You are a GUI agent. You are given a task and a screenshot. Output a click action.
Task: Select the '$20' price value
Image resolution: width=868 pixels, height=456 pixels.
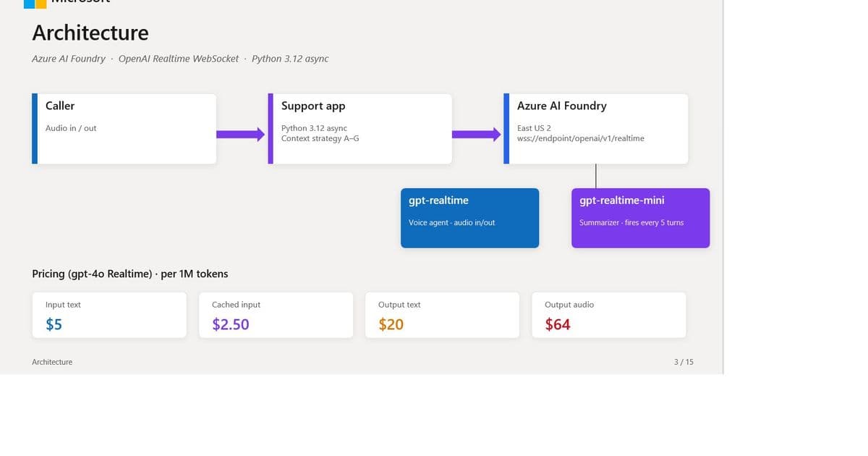click(x=391, y=324)
